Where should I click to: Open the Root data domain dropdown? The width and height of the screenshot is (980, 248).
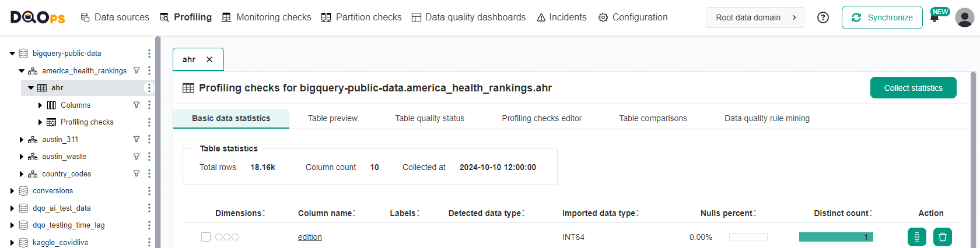coord(755,17)
